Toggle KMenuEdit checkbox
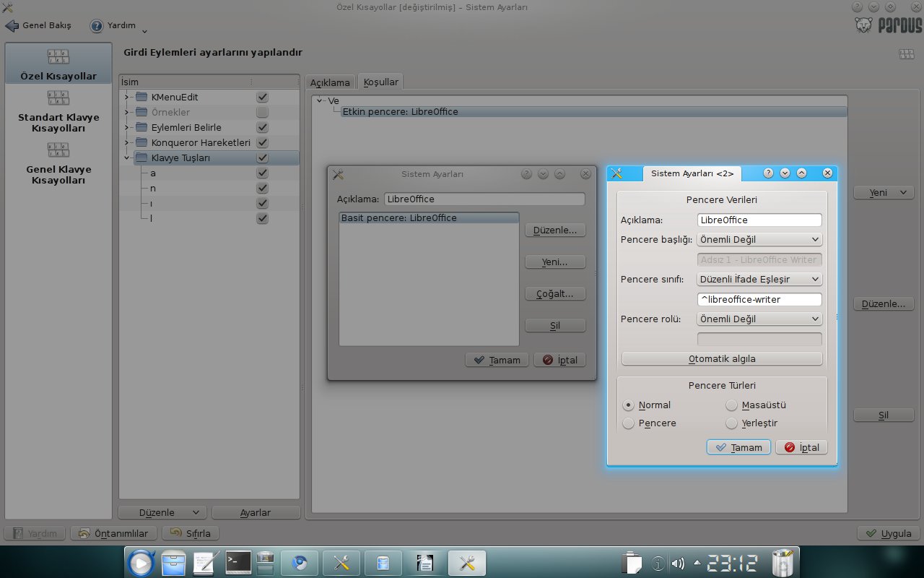 point(262,97)
